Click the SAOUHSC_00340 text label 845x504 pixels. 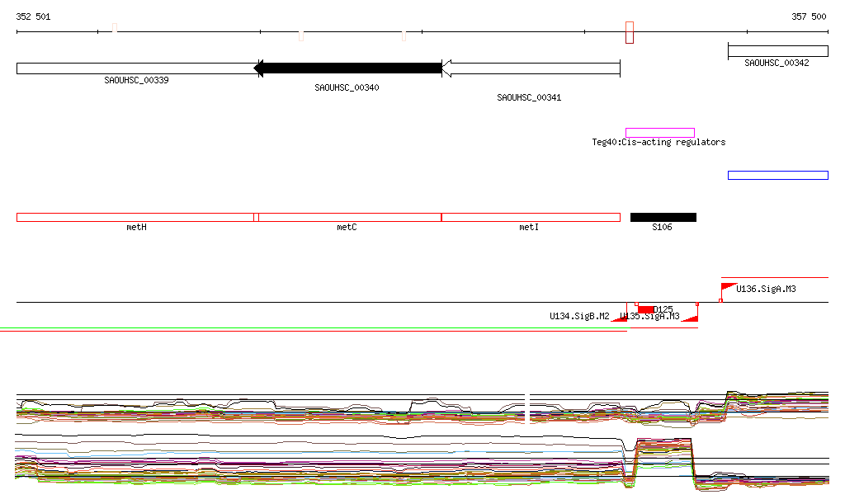[347, 87]
